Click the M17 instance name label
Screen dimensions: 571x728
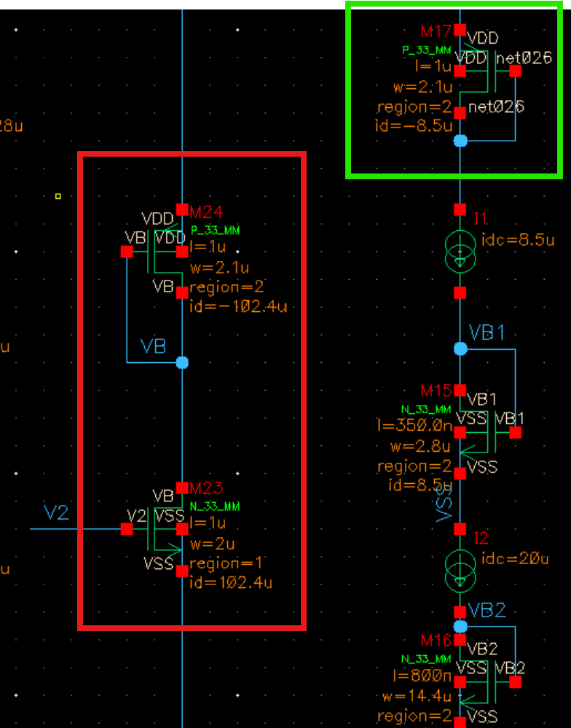436,31
